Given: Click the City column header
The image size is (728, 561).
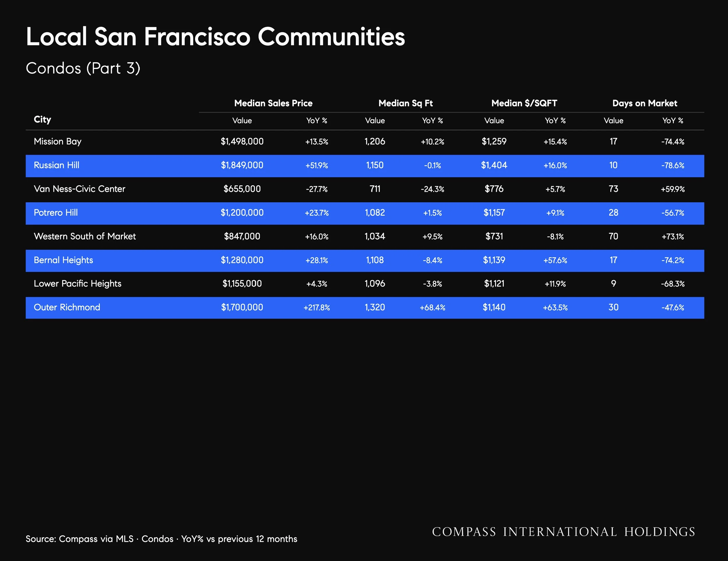Looking at the screenshot, I should (x=42, y=119).
